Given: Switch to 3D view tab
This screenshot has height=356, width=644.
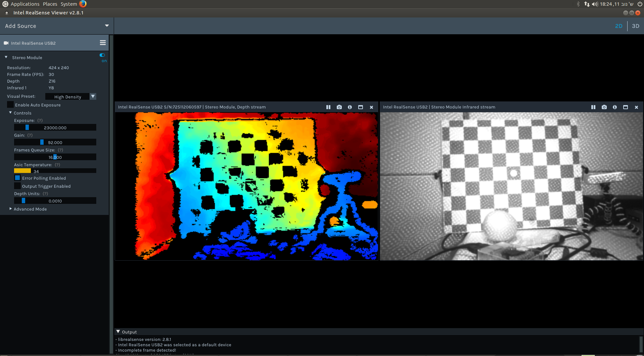Looking at the screenshot, I should tap(635, 26).
